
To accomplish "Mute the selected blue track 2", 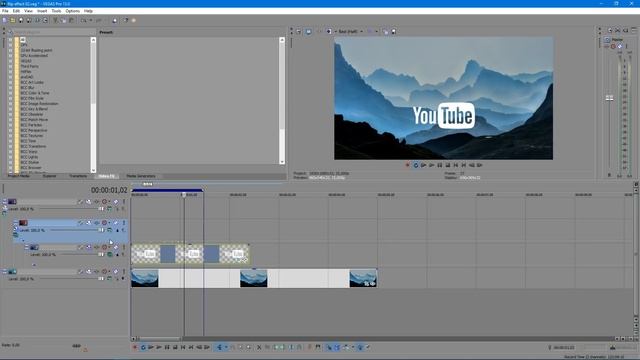I will tap(116, 223).
